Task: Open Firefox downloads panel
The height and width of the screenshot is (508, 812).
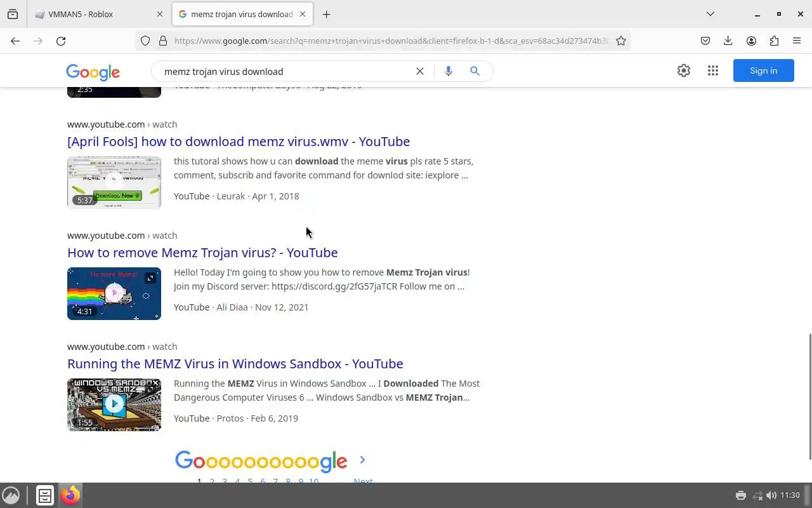Action: pyautogui.click(x=728, y=41)
